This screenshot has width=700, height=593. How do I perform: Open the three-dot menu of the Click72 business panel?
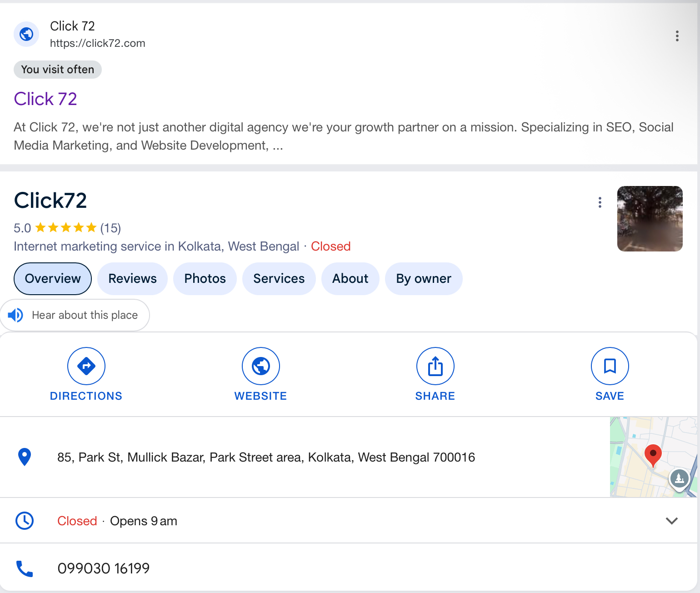coord(600,202)
